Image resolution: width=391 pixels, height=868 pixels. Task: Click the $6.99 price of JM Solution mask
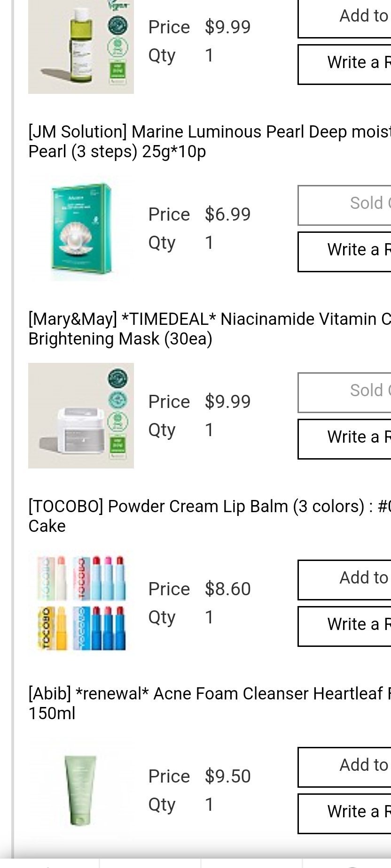coord(227,215)
